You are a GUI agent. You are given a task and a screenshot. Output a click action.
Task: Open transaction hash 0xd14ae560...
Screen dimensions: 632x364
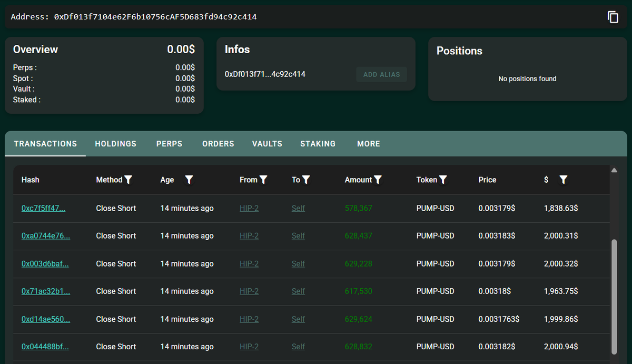coord(46,319)
